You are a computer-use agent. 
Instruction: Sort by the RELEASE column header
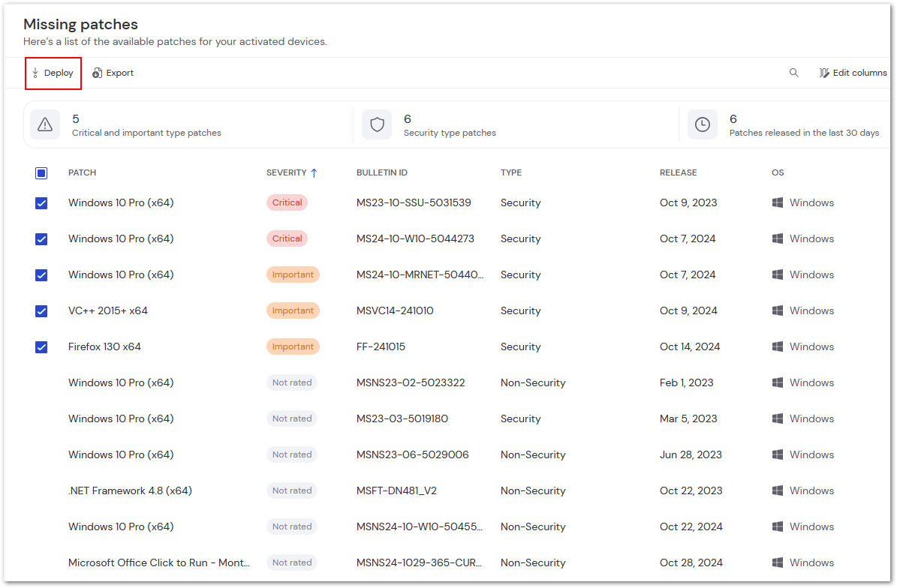click(x=678, y=172)
